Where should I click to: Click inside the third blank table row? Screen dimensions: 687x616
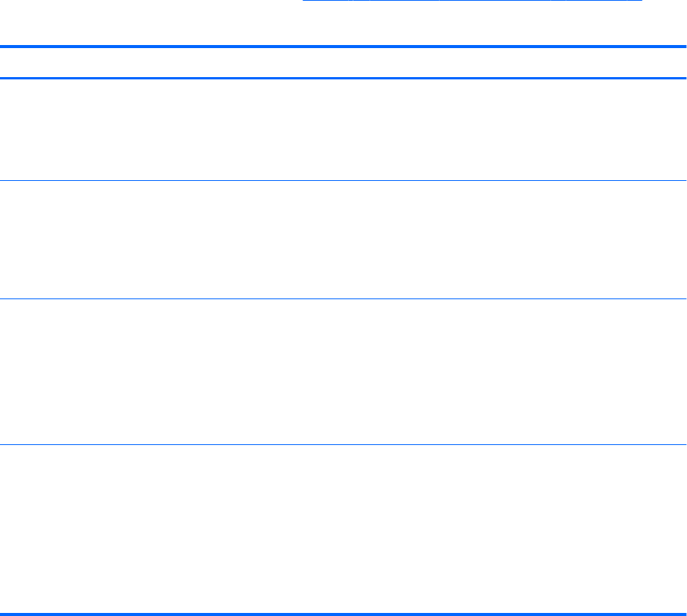click(343, 371)
